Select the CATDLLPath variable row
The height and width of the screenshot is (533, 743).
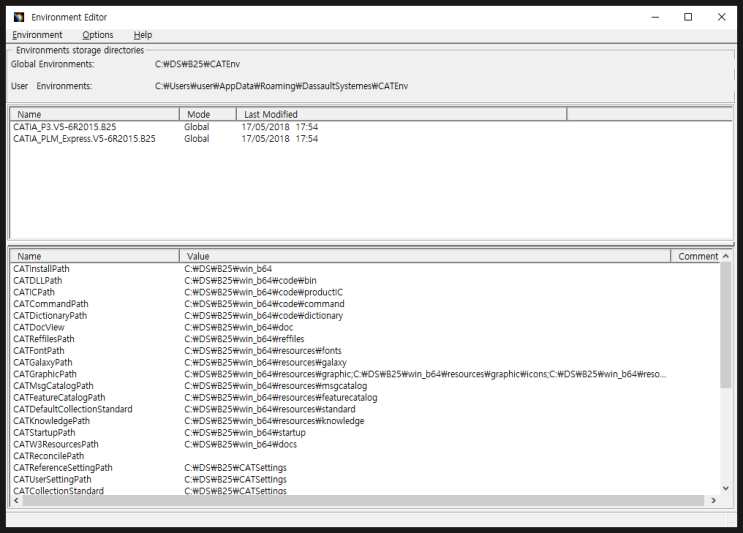coord(37,280)
